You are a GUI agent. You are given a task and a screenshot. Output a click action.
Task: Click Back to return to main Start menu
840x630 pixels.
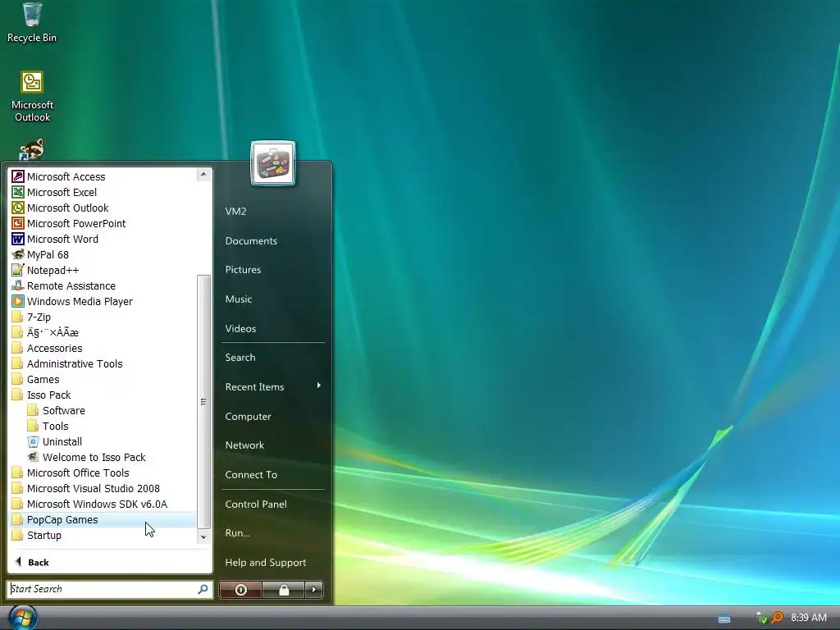(x=32, y=562)
